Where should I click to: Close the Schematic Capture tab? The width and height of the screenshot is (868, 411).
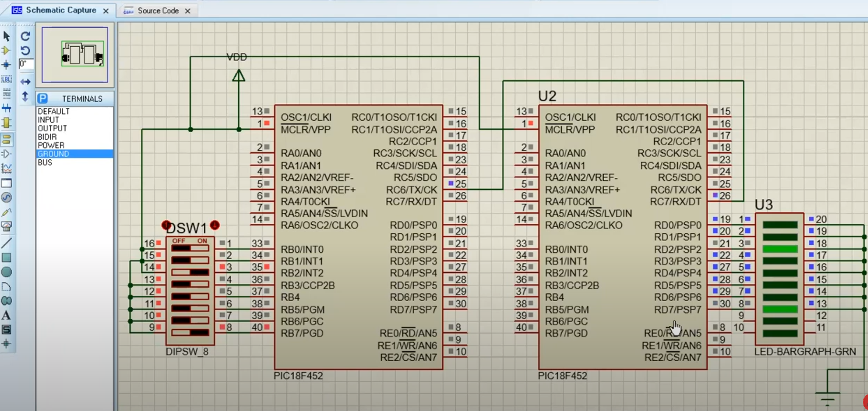click(x=106, y=11)
